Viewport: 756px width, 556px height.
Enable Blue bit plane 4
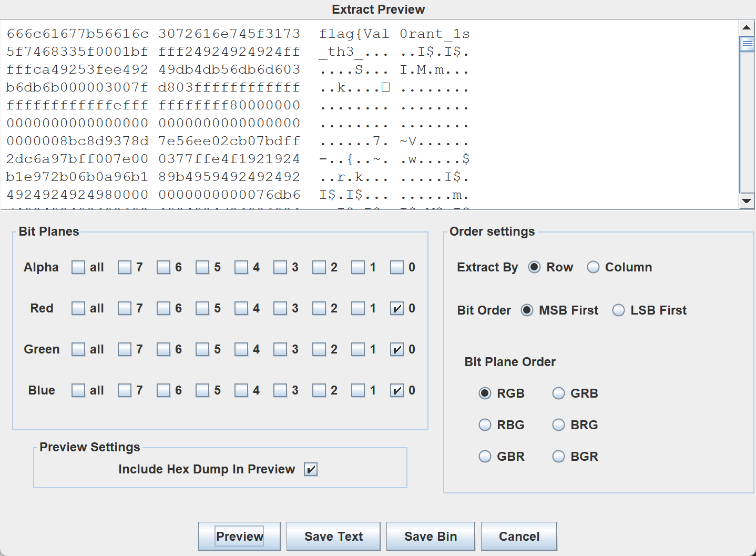coord(241,390)
